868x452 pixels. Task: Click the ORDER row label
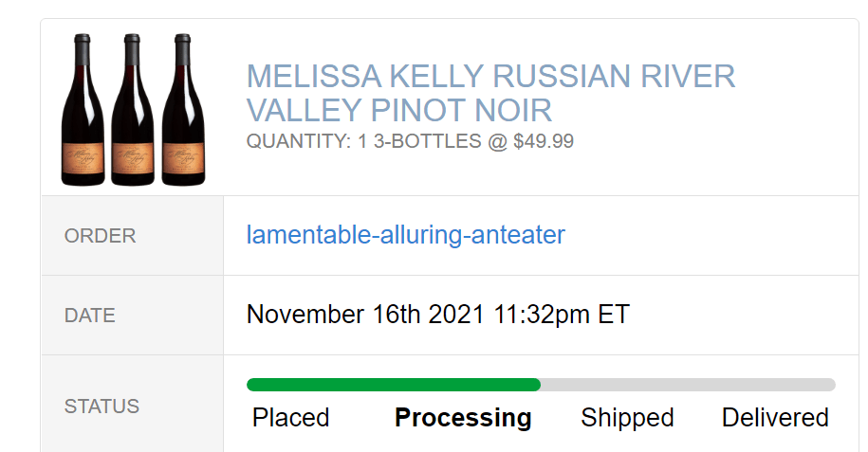tap(100, 236)
